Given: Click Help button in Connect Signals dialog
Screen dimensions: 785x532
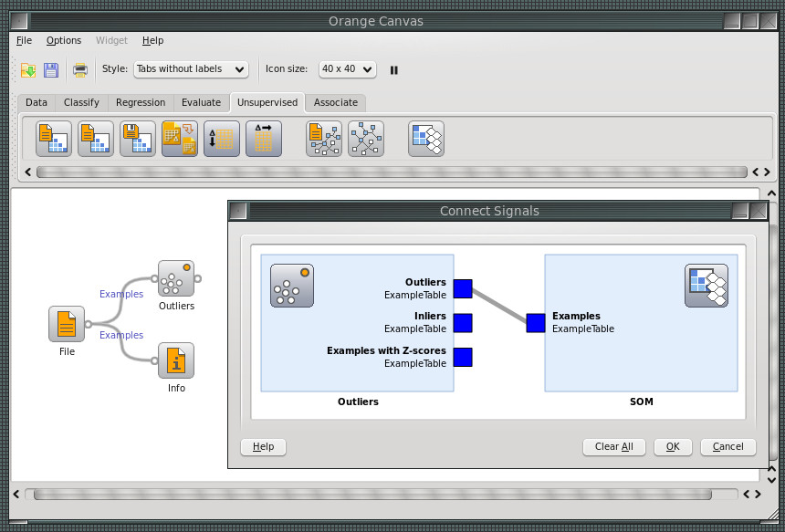Looking at the screenshot, I should pos(263,447).
